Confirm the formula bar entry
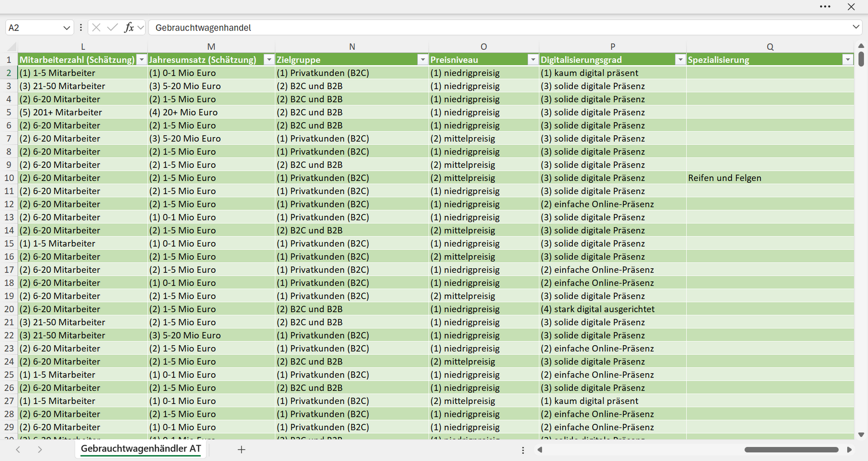 point(112,28)
